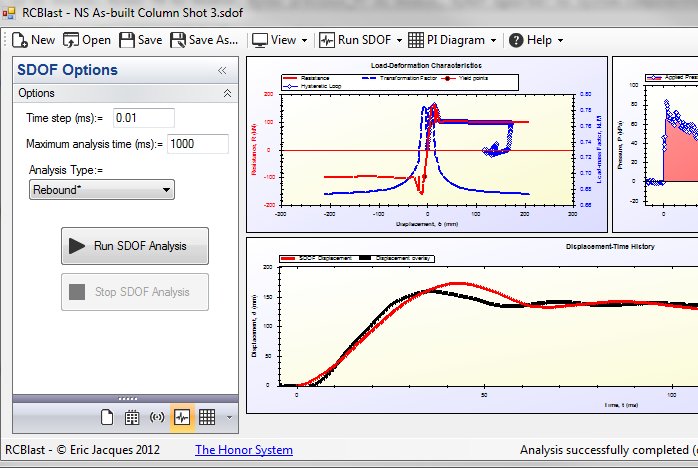Open The Honor System link

(244, 450)
